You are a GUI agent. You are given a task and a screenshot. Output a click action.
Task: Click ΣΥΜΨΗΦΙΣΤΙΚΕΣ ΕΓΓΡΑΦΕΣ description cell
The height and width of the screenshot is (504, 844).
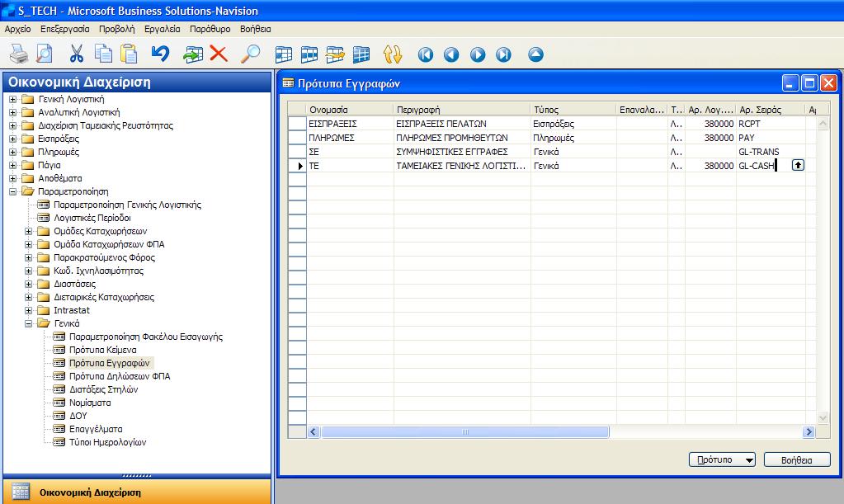pyautogui.click(x=462, y=152)
